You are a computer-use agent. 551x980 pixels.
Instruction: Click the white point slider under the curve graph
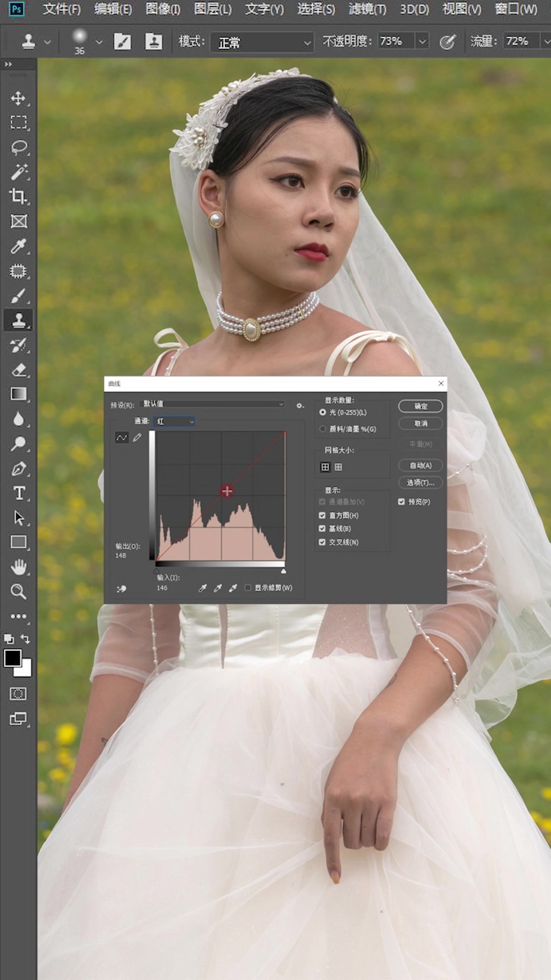click(x=283, y=571)
